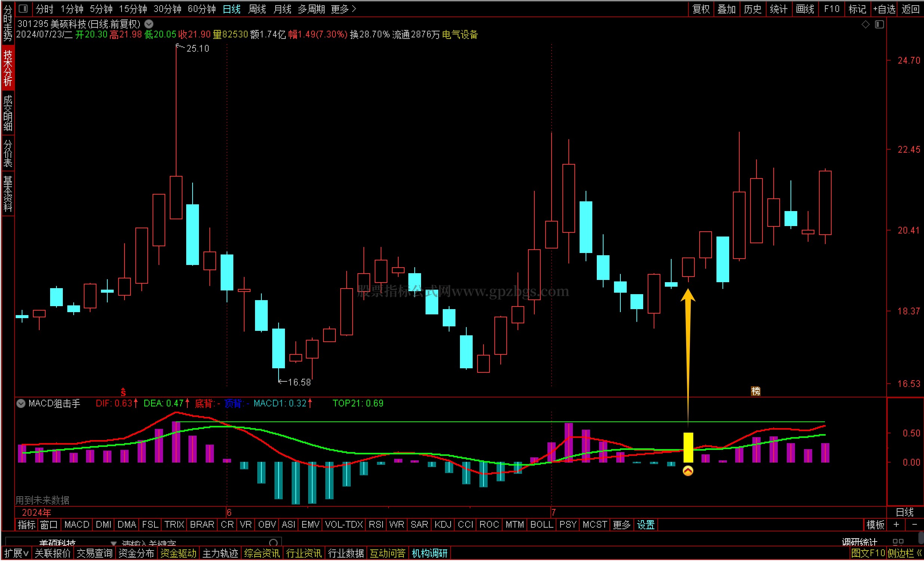Add an indicator window with the + button
Viewport: 924px width, 561px height.
[896, 524]
